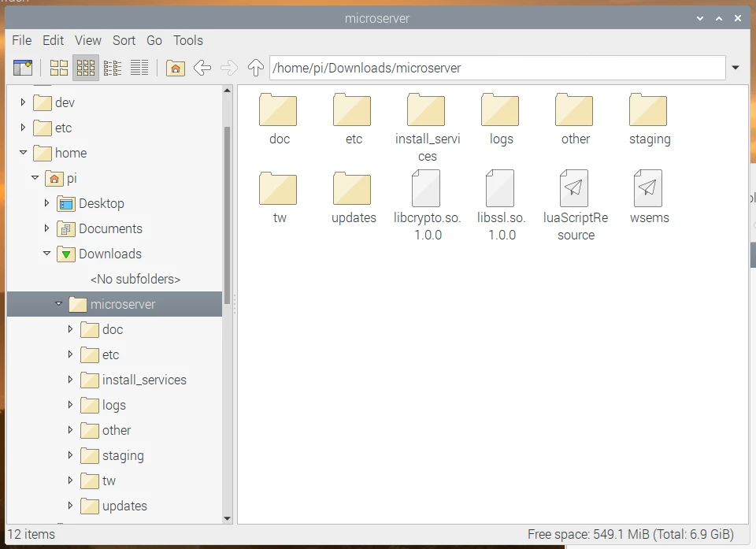Open the Sort menu
Viewport: 756px width, 549px height.
tap(124, 40)
